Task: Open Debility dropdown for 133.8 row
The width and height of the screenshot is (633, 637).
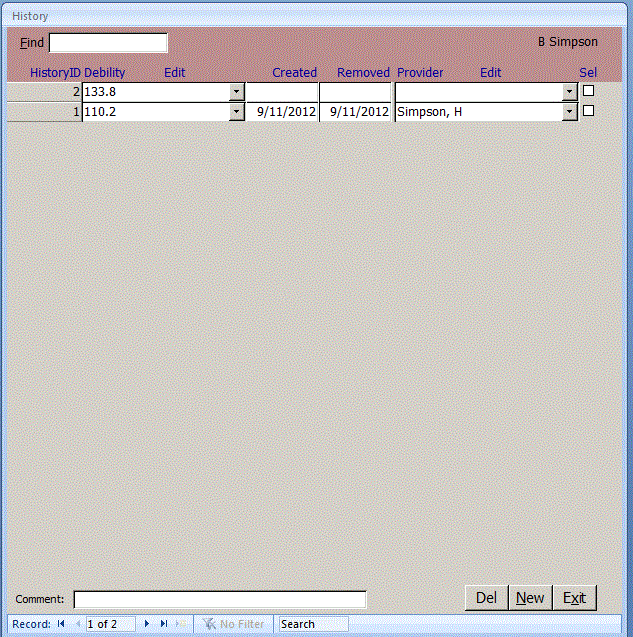Action: click(236, 92)
